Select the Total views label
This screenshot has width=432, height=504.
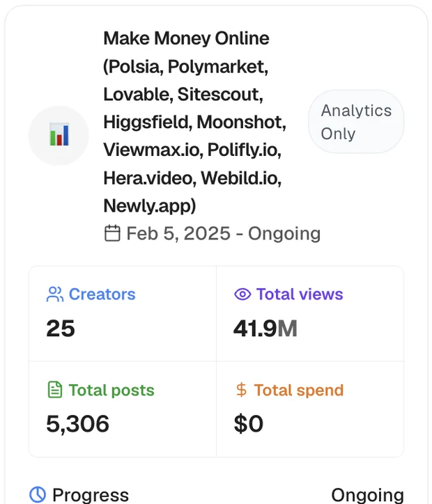(300, 294)
